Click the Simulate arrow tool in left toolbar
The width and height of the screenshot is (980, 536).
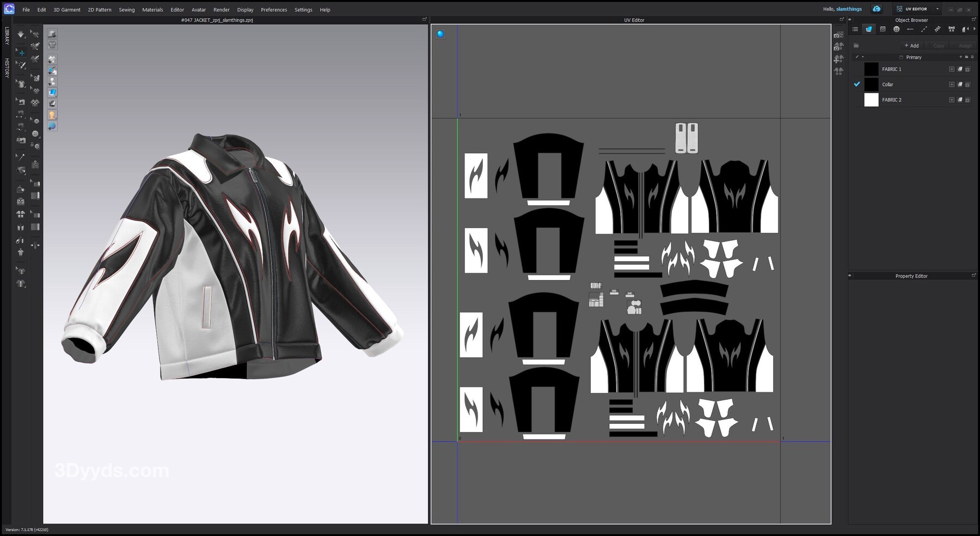pos(21,34)
